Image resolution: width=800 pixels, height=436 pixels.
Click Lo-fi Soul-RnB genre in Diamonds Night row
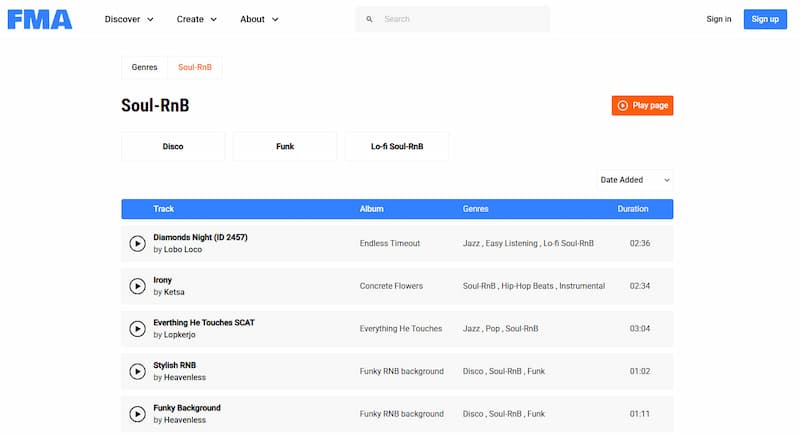pyautogui.click(x=568, y=244)
